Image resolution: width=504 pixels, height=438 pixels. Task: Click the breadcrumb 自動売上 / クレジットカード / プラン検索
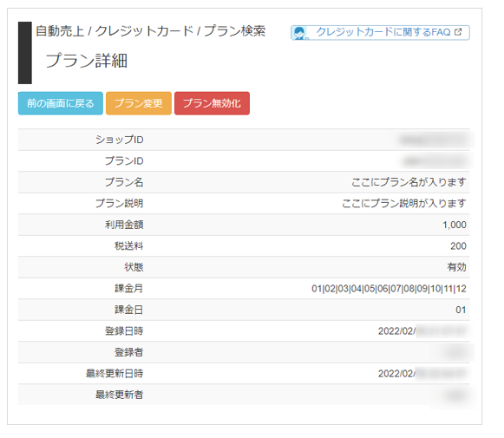(x=150, y=31)
